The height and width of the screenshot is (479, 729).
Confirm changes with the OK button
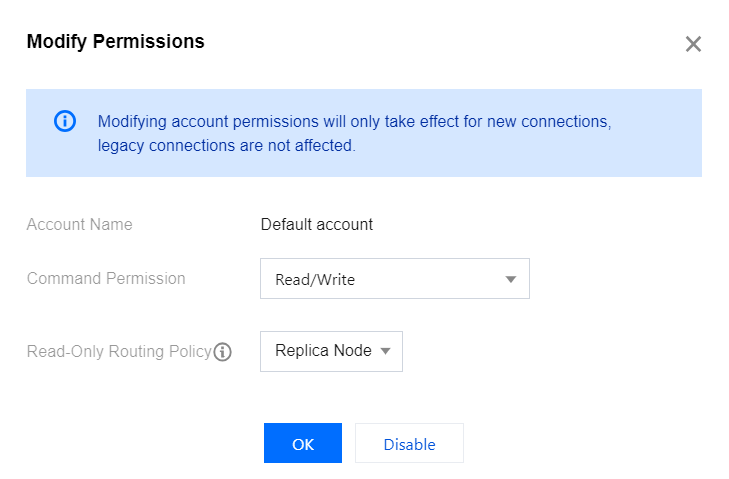pyautogui.click(x=303, y=443)
